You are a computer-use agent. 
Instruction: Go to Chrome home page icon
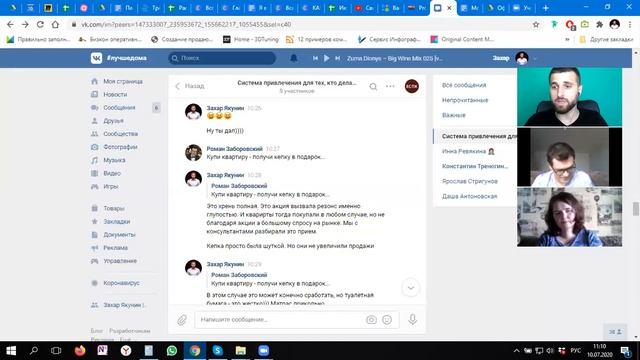point(55,24)
